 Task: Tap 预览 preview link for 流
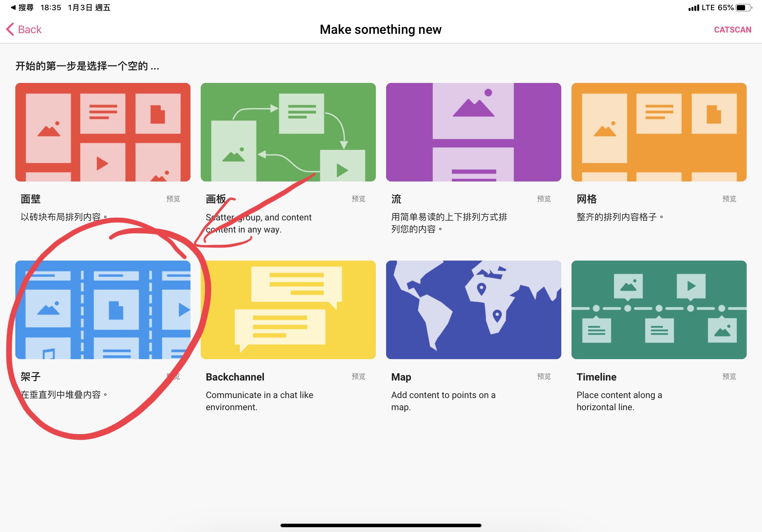click(544, 199)
